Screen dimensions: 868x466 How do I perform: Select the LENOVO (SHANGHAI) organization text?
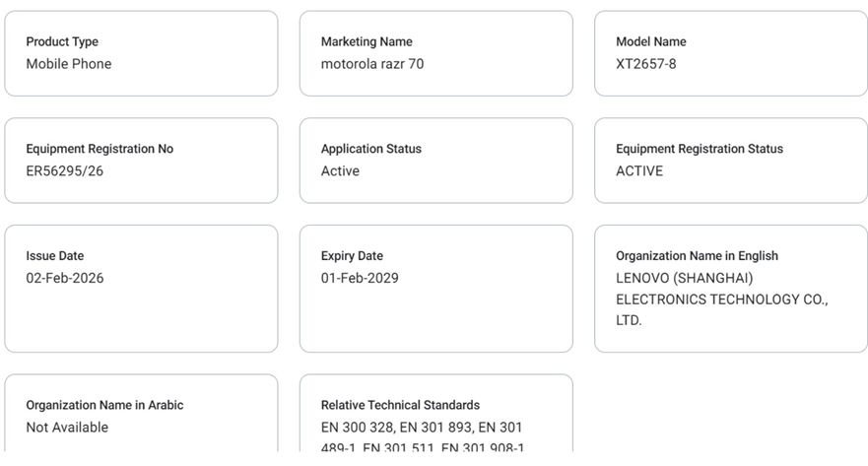[x=685, y=278]
